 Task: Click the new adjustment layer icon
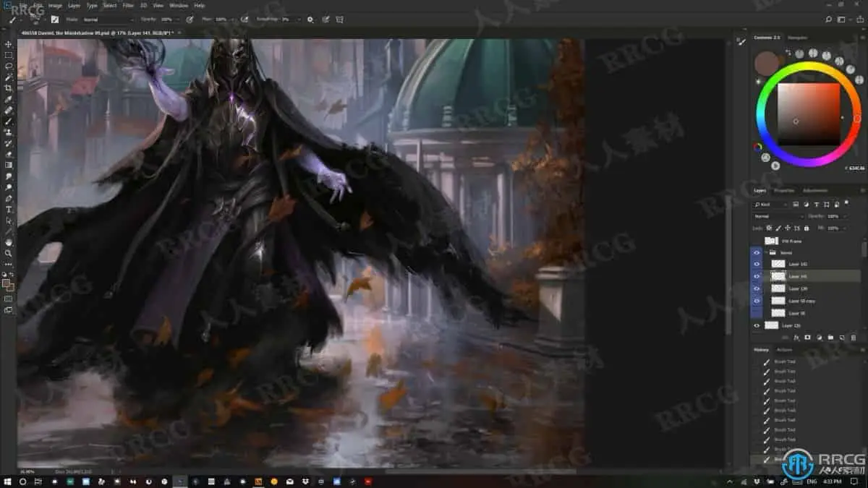819,338
